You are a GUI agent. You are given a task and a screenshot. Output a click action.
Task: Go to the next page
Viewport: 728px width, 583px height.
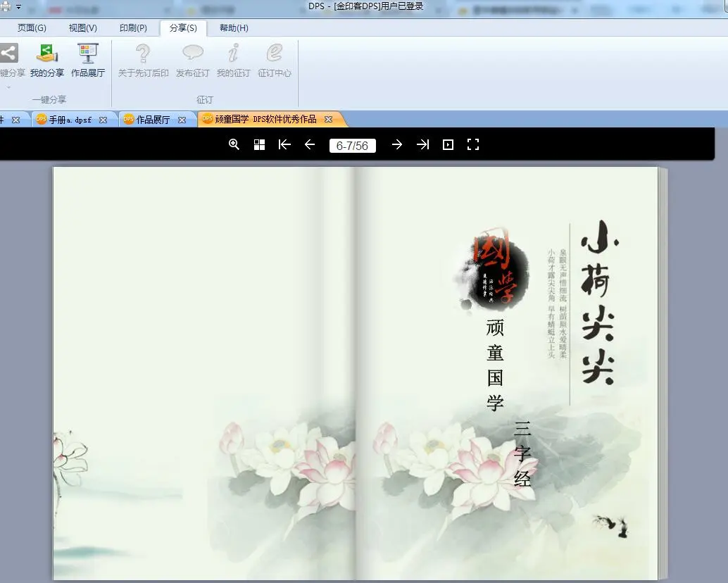pos(397,144)
